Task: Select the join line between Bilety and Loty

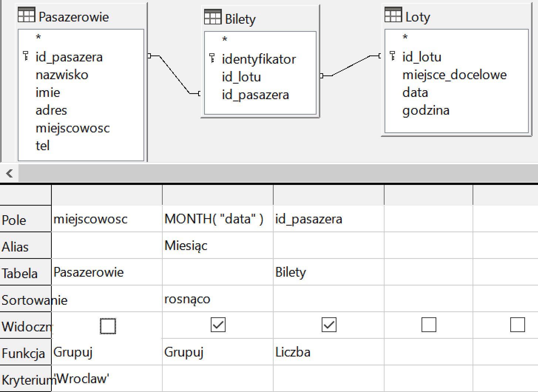Action: [x=351, y=66]
